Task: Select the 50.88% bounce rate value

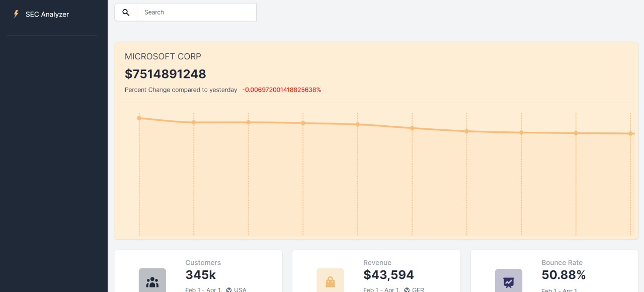Action: [563, 275]
